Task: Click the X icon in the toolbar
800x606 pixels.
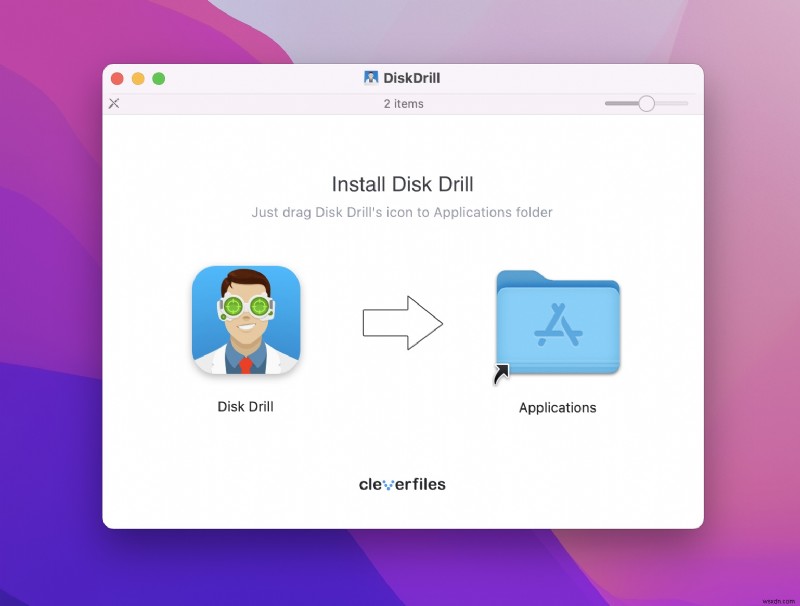Action: (113, 103)
